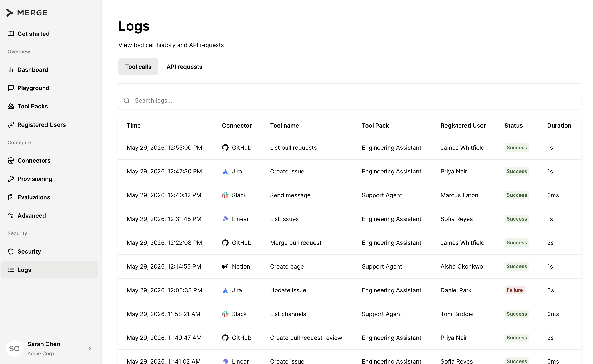Open Get started book icon
Image resolution: width=593 pixels, height=364 pixels.
point(11,34)
